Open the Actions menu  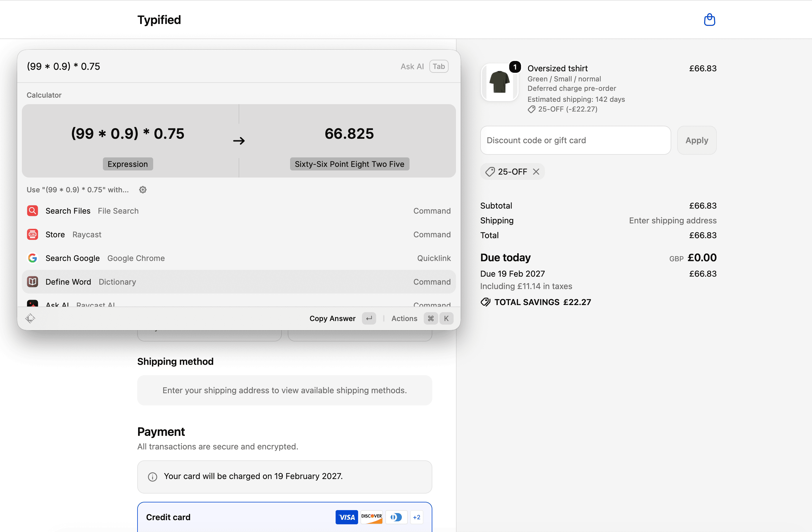coord(404,318)
